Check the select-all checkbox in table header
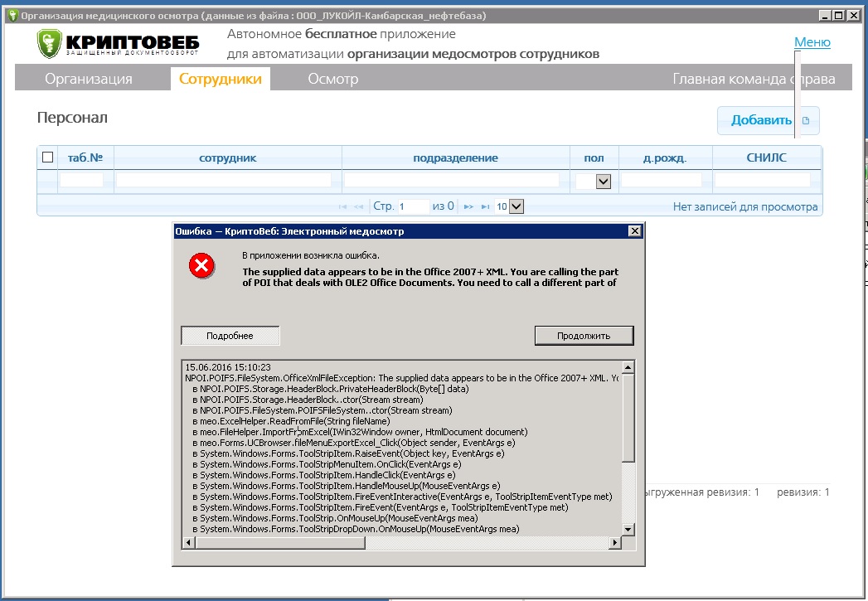868x601 pixels. (x=48, y=158)
